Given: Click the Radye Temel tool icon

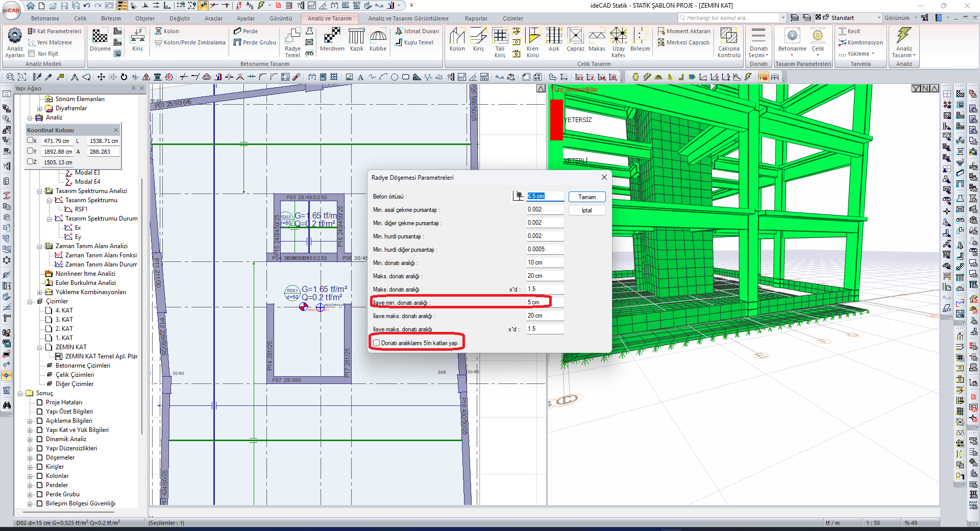Looking at the screenshot, I should coord(292,37).
